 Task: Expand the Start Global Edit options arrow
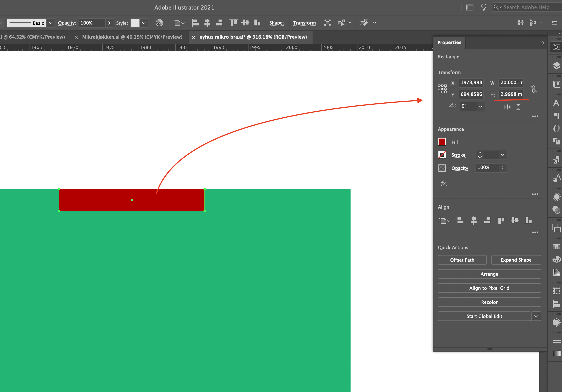pos(536,316)
